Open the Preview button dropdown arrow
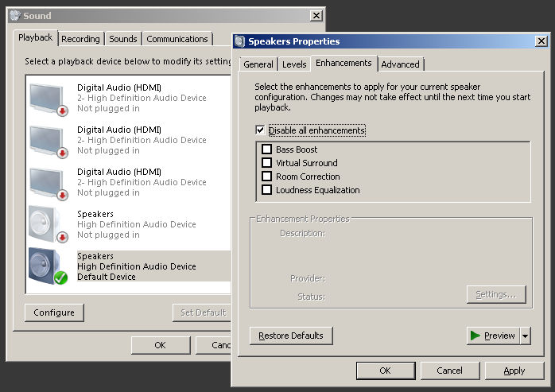Screen dimensions: 555x392 tap(525, 336)
